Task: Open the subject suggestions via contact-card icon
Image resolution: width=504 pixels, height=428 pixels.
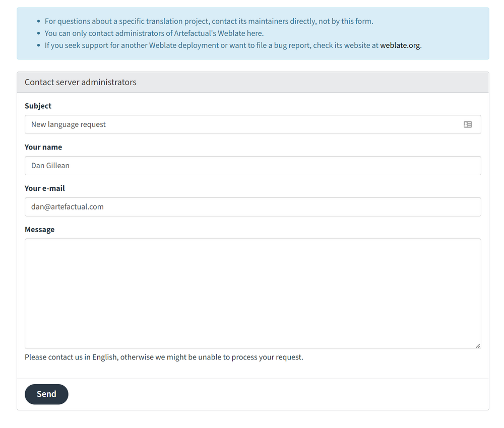Action: tap(468, 124)
